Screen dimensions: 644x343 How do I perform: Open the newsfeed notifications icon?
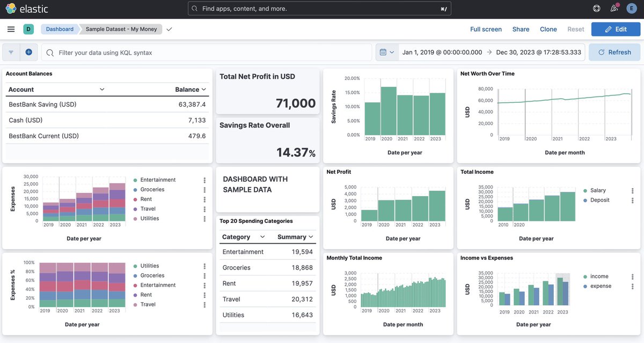click(x=614, y=9)
